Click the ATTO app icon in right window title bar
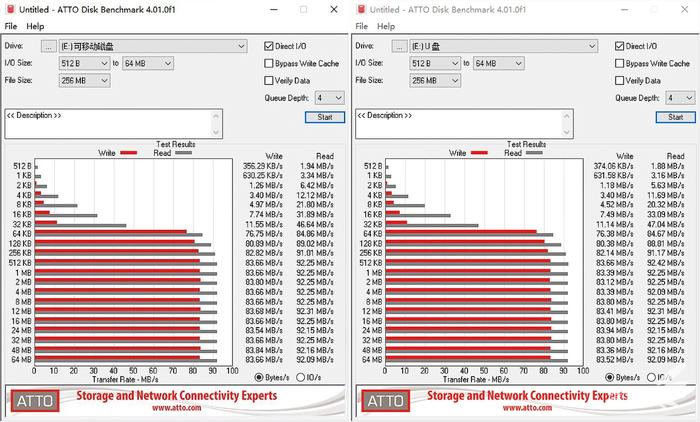Viewport: 700px width, 422px height. (361, 9)
